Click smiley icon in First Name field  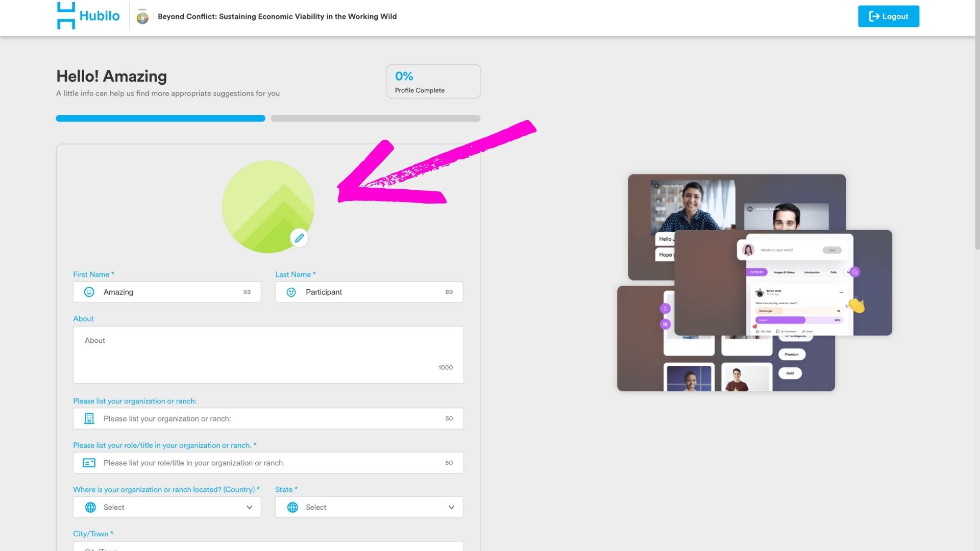[89, 292]
